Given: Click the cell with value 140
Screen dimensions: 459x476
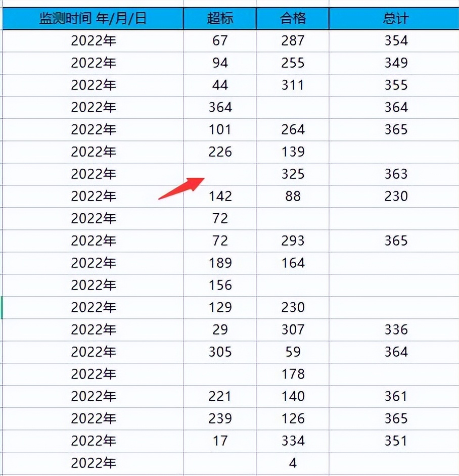Looking at the screenshot, I should tap(293, 397).
